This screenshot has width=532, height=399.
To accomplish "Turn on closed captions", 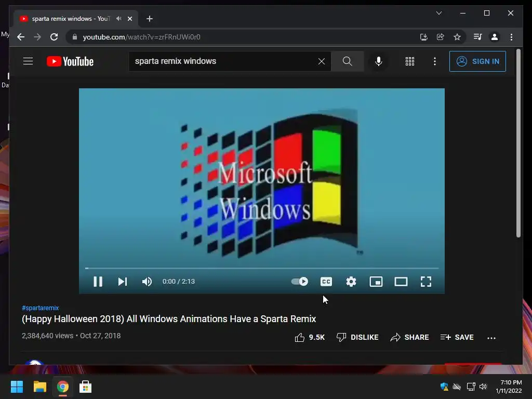I will click(326, 281).
